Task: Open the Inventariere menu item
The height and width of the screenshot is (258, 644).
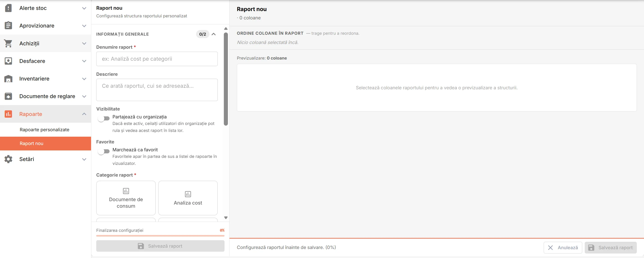Action: pos(46,78)
